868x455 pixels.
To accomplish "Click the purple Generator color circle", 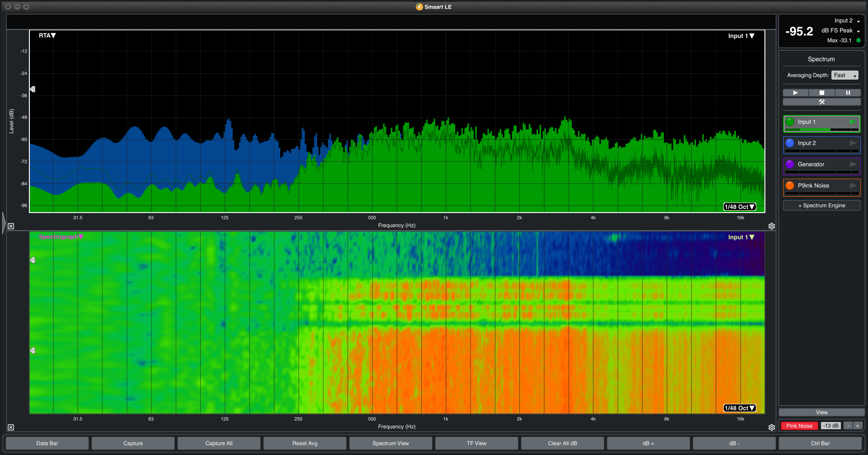I will point(790,164).
